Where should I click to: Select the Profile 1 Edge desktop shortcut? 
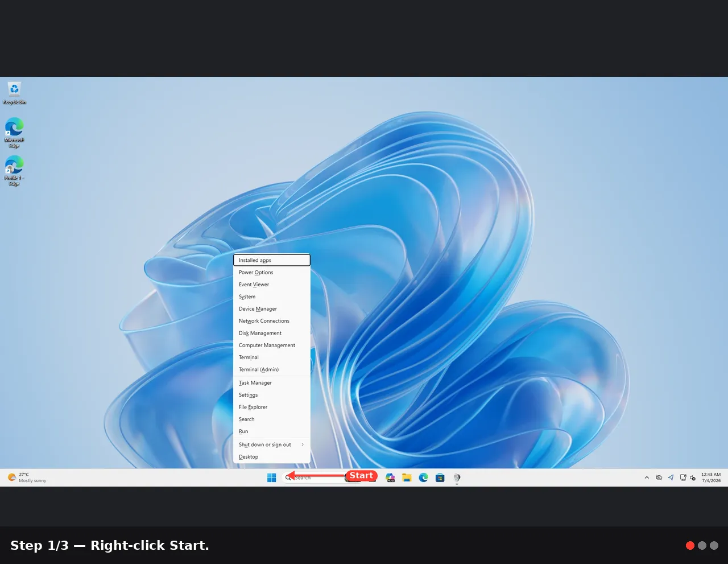tap(14, 171)
